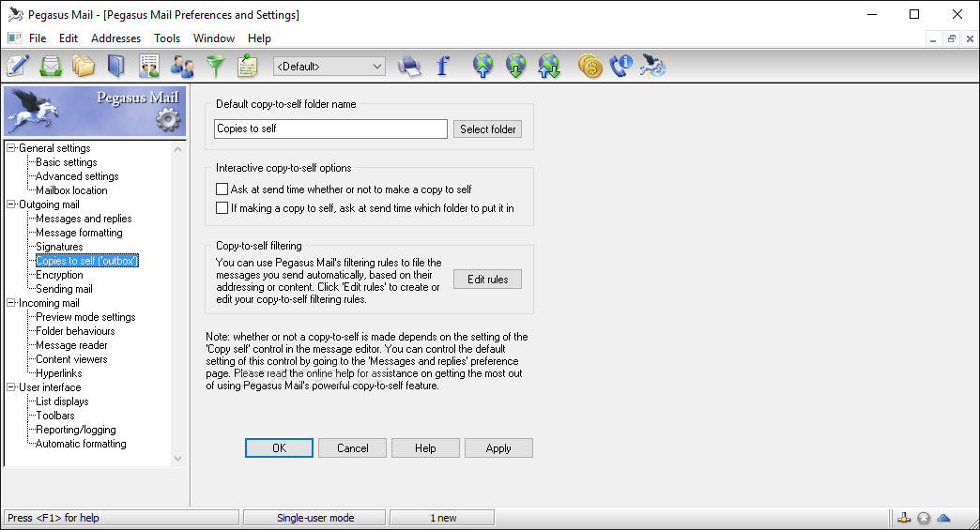Open the new mail folder tray icon
This screenshot has width=980, height=530.
click(x=51, y=66)
